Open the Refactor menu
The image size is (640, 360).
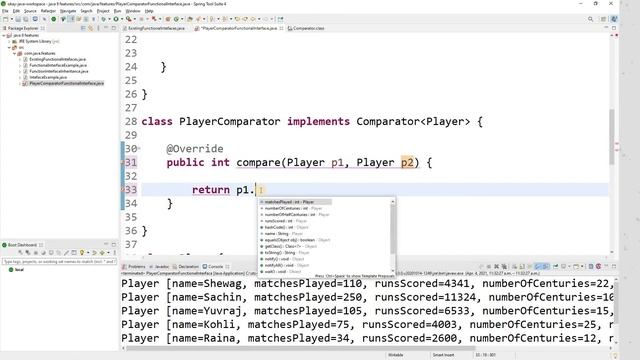coord(48,11)
